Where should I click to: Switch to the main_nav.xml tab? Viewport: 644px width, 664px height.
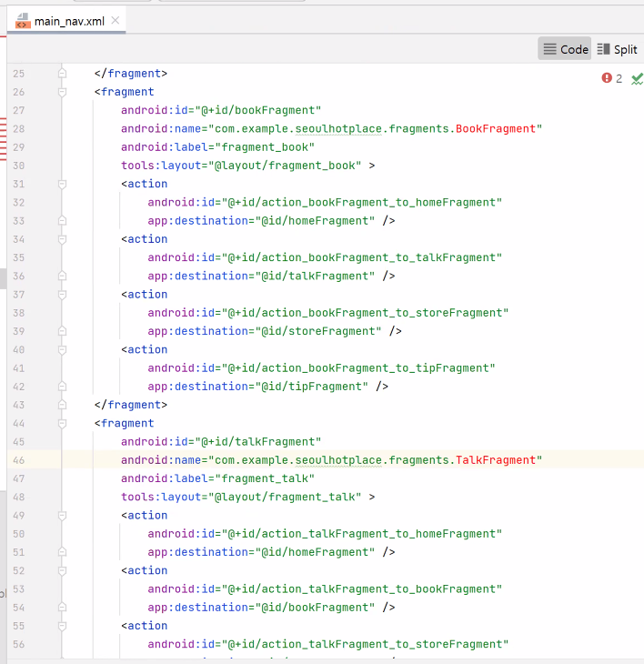[66, 21]
